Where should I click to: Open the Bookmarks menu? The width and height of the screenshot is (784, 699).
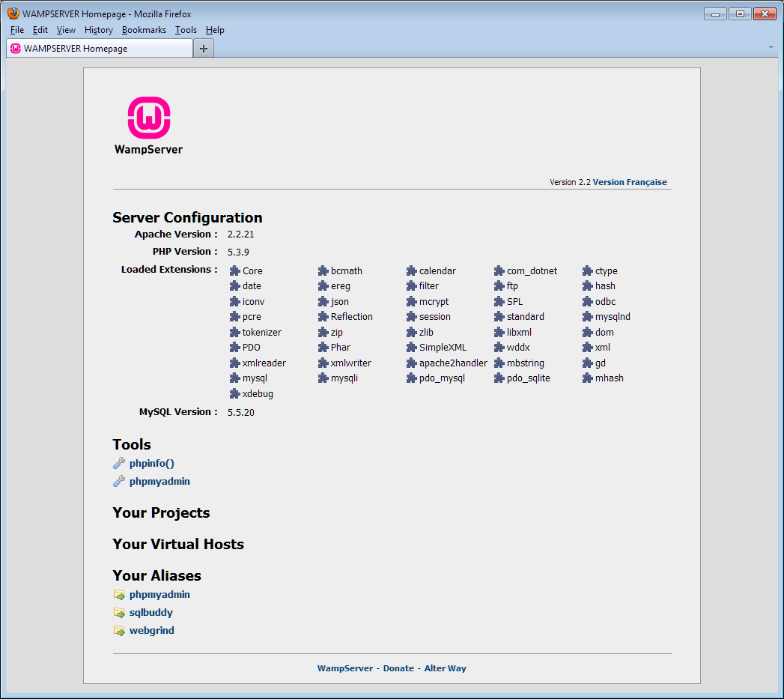144,30
